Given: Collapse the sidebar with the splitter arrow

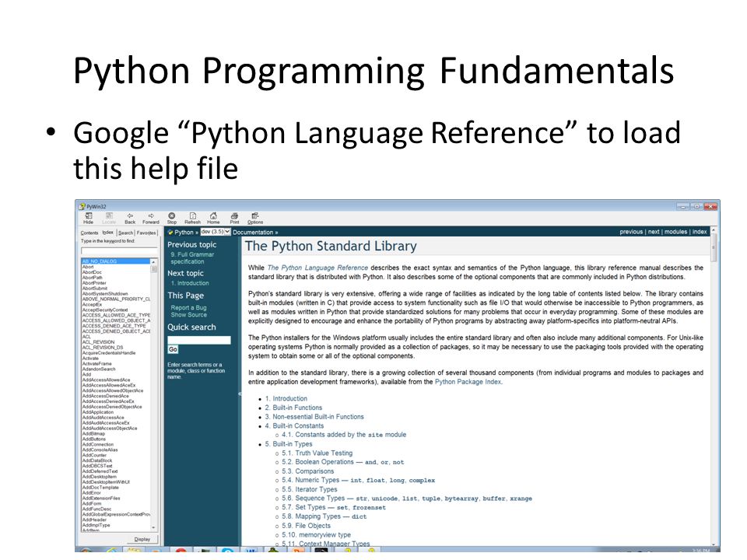Looking at the screenshot, I should 239,394.
